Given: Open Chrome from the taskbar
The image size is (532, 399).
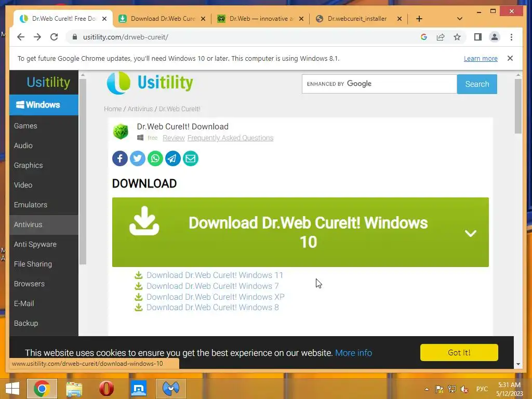Looking at the screenshot, I should coord(42,389).
